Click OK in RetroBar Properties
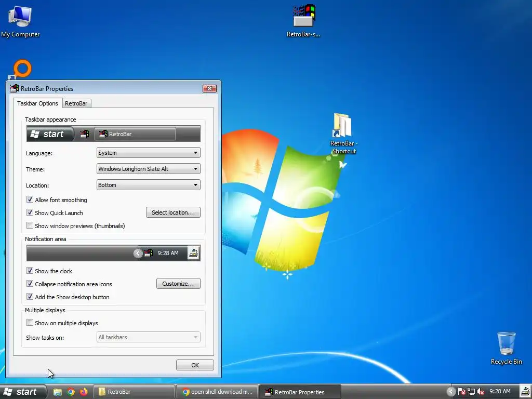Screen dimensions: 532x399 click(x=195, y=365)
